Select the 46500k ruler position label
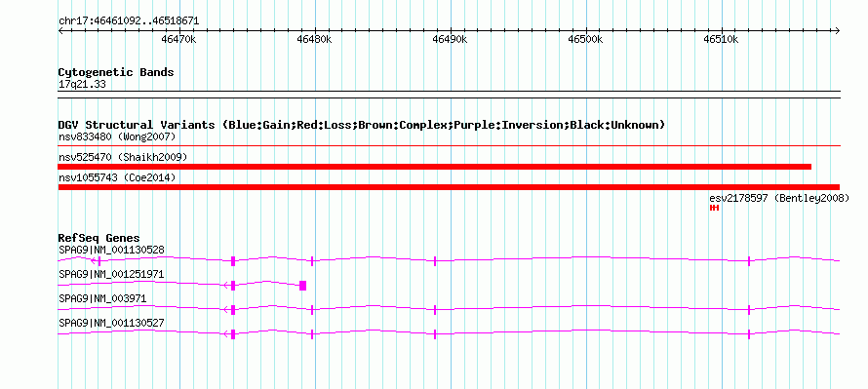 pos(585,39)
